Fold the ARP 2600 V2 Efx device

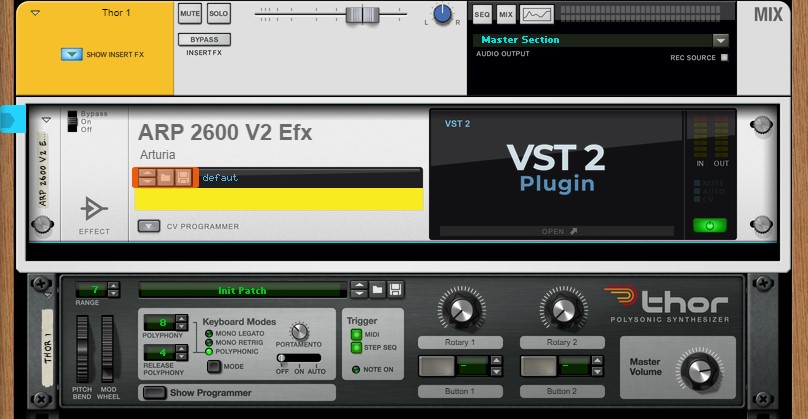tap(46, 120)
